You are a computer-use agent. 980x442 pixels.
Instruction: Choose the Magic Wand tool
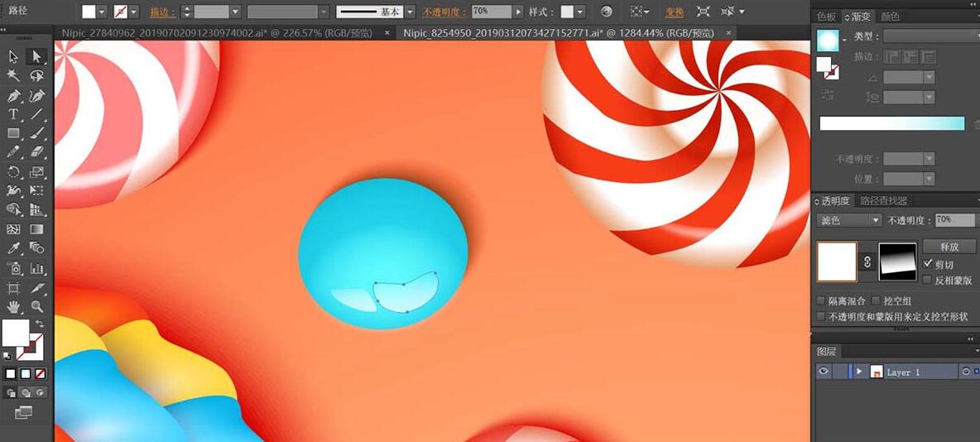[x=13, y=75]
